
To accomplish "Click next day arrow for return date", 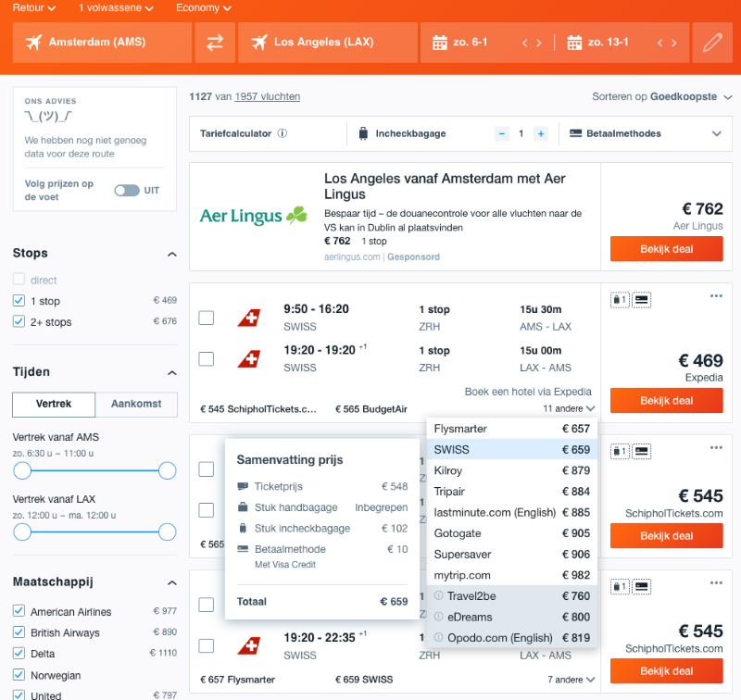I will click(675, 43).
